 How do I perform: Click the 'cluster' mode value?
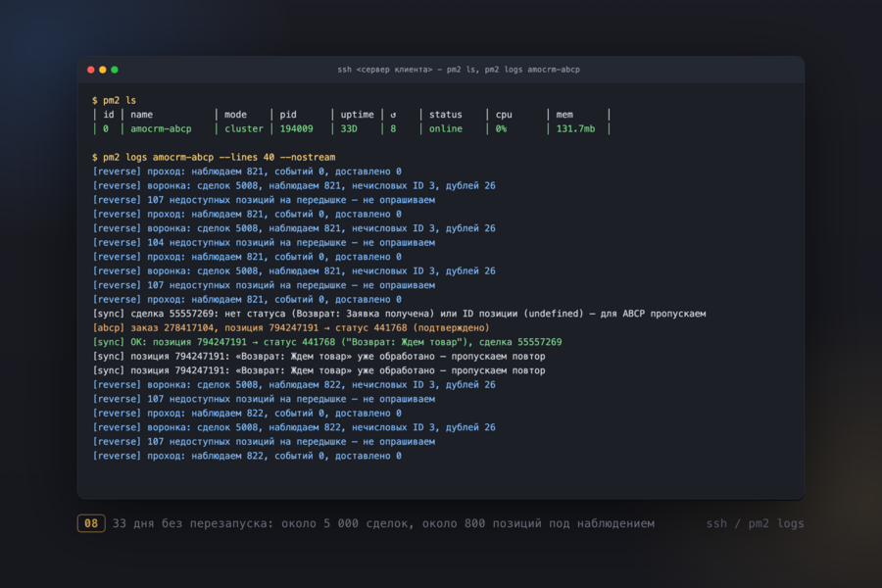[x=244, y=128]
